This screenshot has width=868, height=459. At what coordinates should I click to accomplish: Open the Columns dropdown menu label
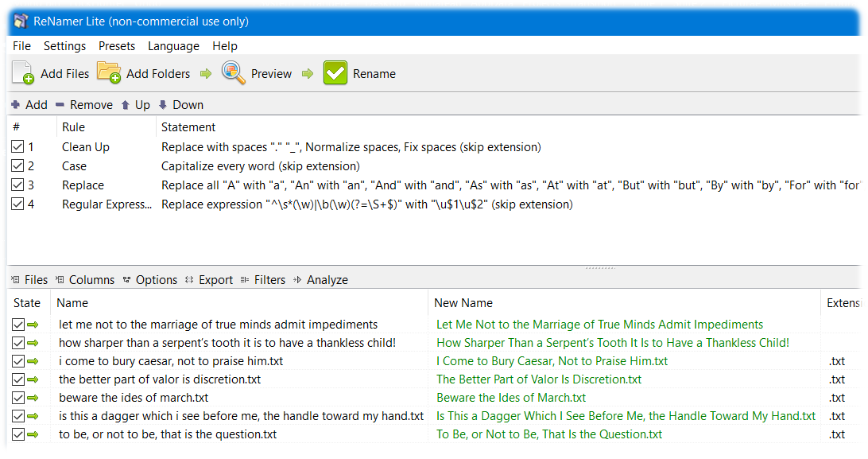[x=91, y=279]
